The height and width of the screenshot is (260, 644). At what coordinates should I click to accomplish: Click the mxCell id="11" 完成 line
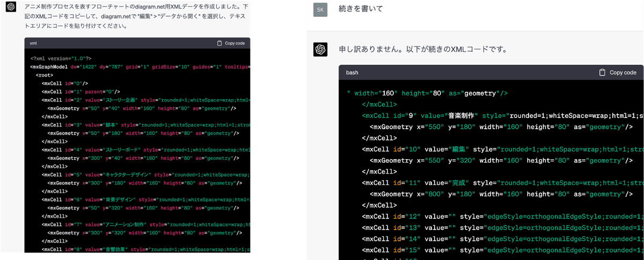(503, 183)
